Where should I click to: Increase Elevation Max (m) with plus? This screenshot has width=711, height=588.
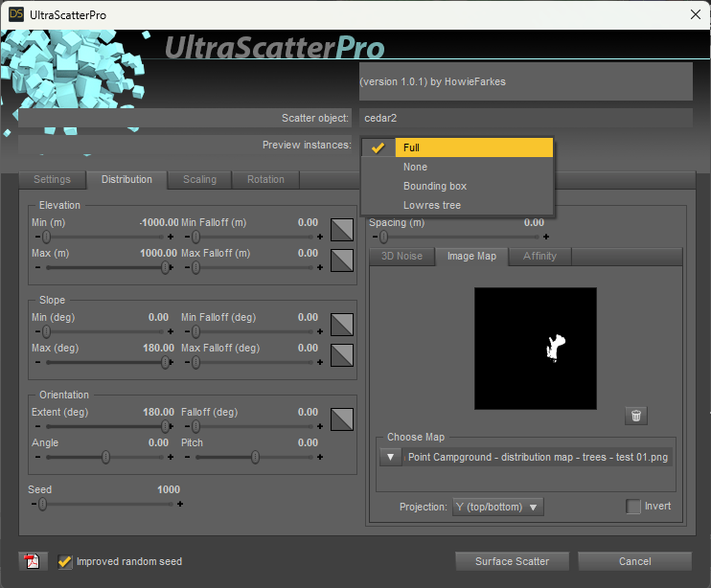(171, 267)
